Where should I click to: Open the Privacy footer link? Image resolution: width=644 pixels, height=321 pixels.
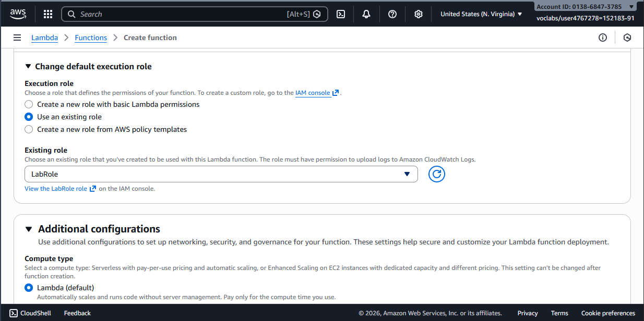click(x=528, y=313)
